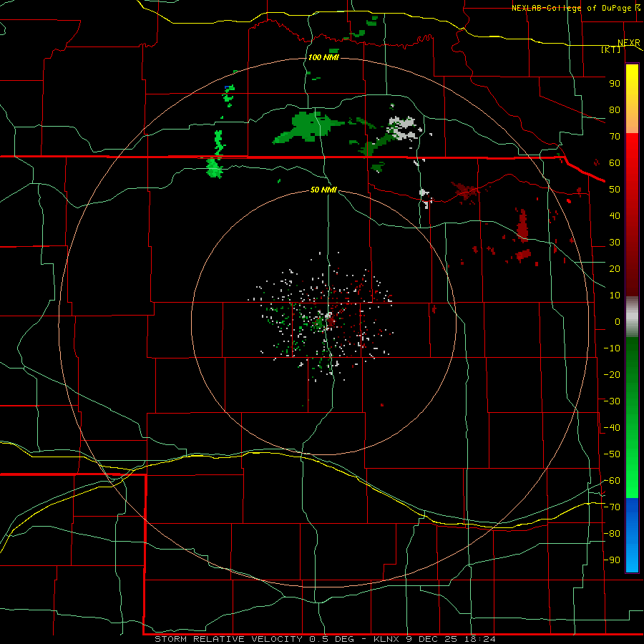644x644 pixels.
Task: Pick the orange color bar segment near 70
Action: click(x=632, y=123)
